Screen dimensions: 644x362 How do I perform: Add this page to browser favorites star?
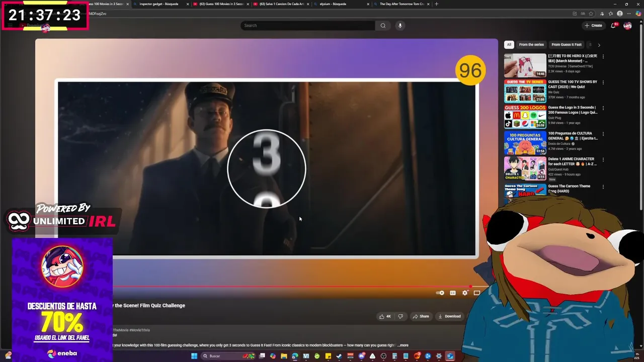(591, 14)
